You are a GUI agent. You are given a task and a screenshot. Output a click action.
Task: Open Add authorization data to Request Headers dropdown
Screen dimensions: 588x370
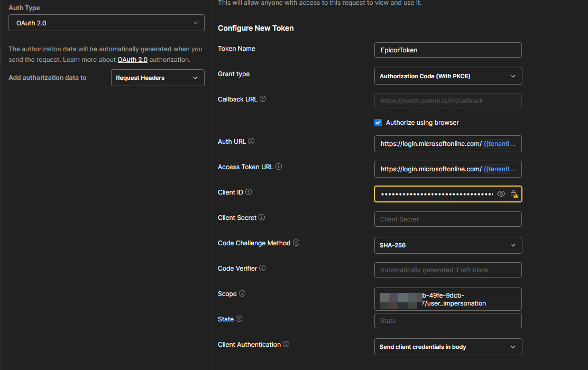click(158, 78)
